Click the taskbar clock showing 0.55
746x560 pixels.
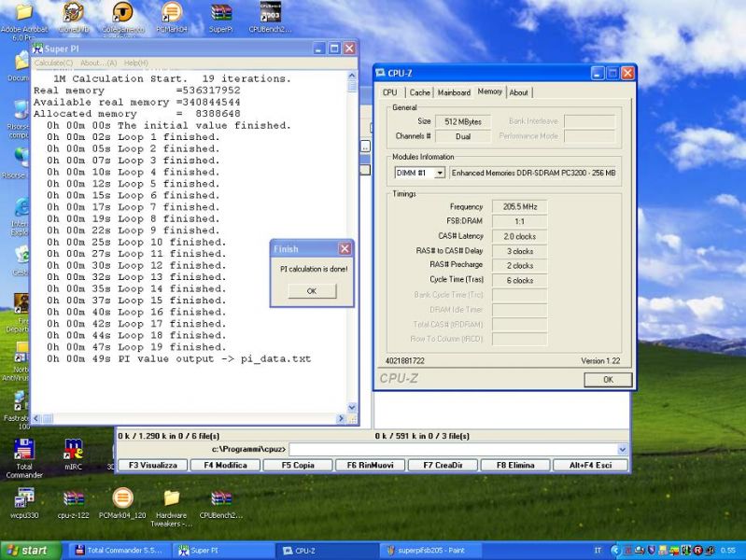click(728, 551)
